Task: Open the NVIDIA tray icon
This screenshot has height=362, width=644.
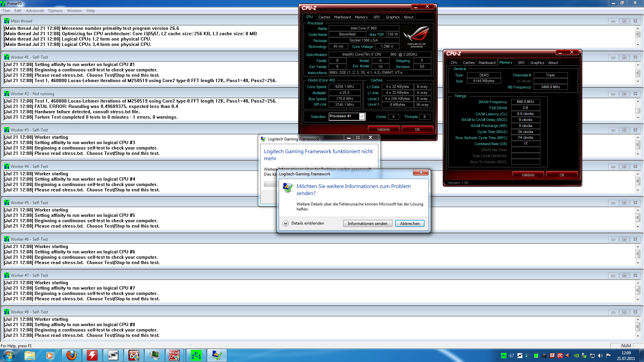Action: tap(576, 356)
